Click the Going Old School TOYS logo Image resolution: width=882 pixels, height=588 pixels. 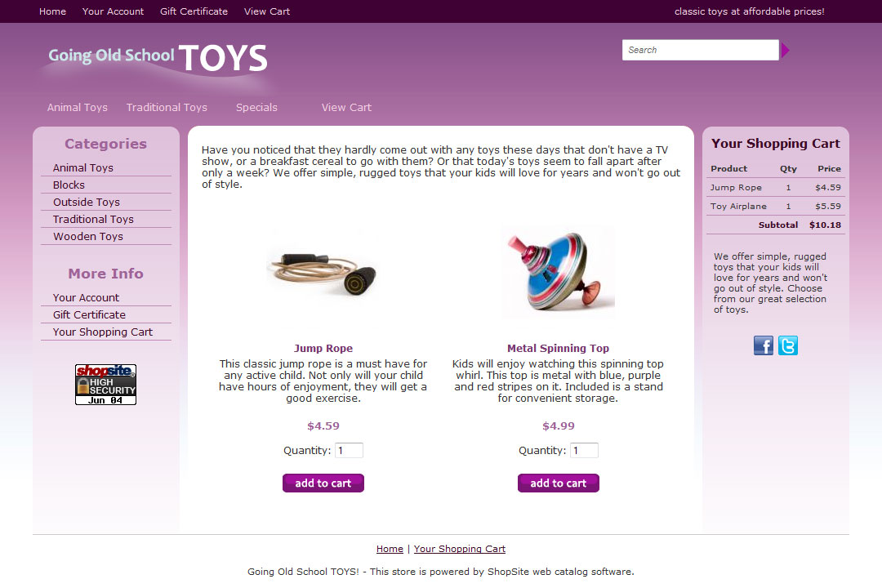[158, 58]
